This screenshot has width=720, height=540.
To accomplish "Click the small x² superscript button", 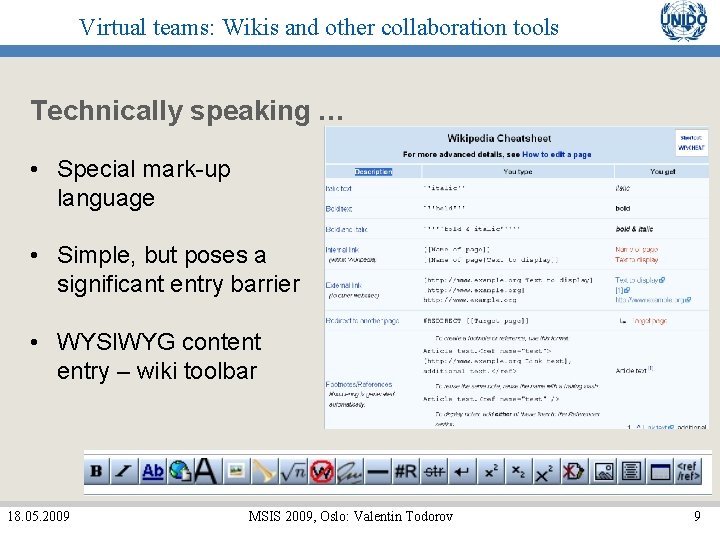I will click(x=490, y=471).
